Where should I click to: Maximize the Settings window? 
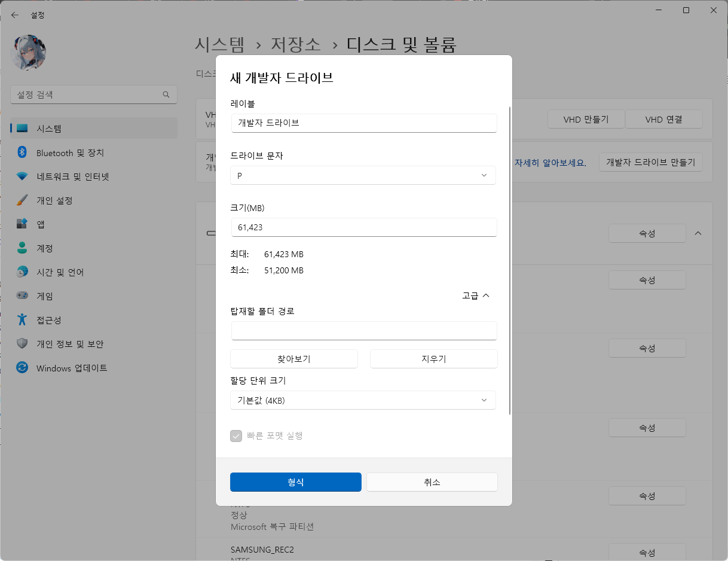point(686,10)
